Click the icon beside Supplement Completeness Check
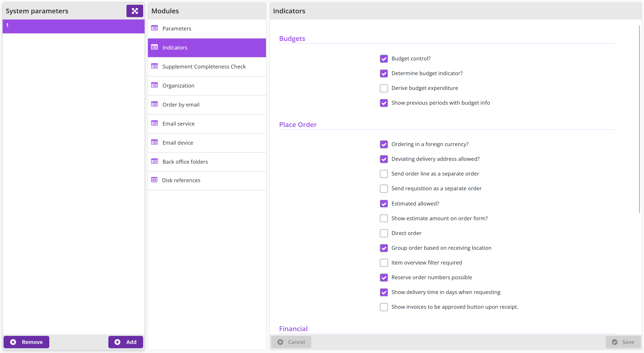 click(x=155, y=66)
